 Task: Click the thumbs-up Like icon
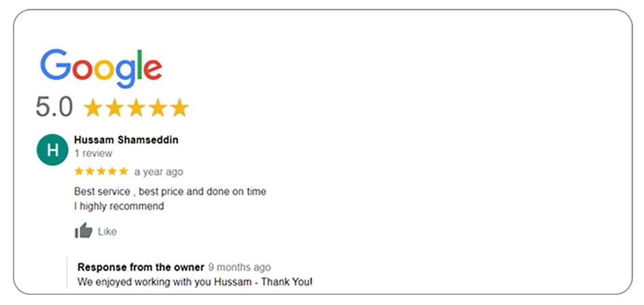pos(84,231)
